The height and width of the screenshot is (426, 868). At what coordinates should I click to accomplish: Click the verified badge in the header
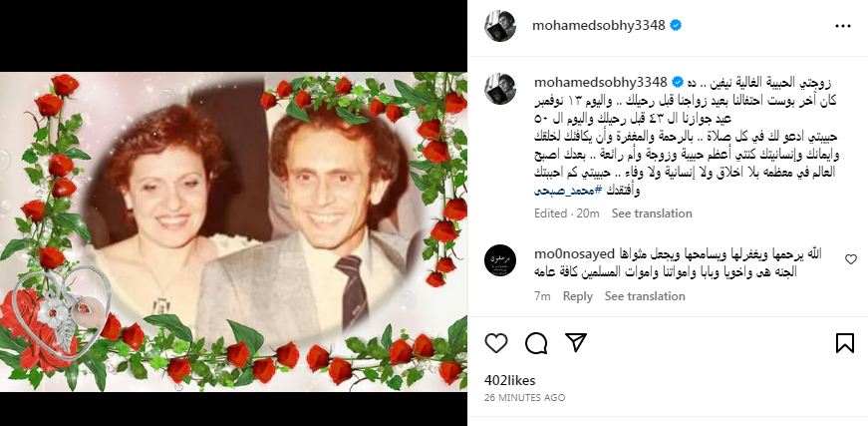[676, 26]
